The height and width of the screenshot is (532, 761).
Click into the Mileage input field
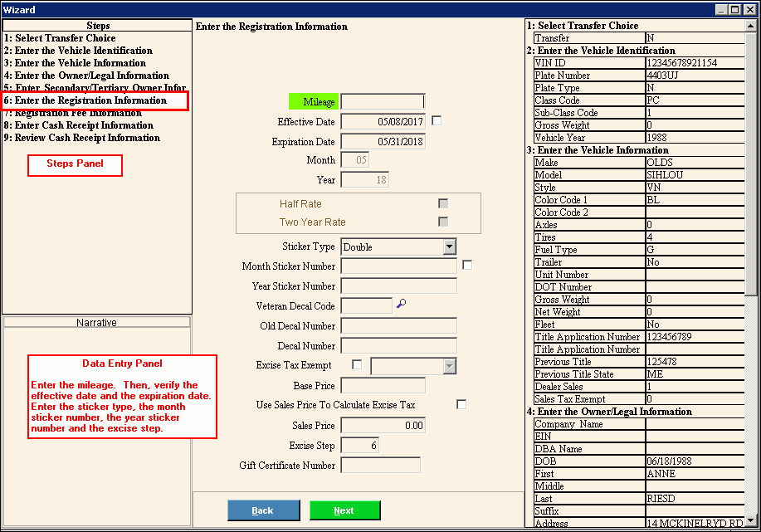(x=383, y=101)
